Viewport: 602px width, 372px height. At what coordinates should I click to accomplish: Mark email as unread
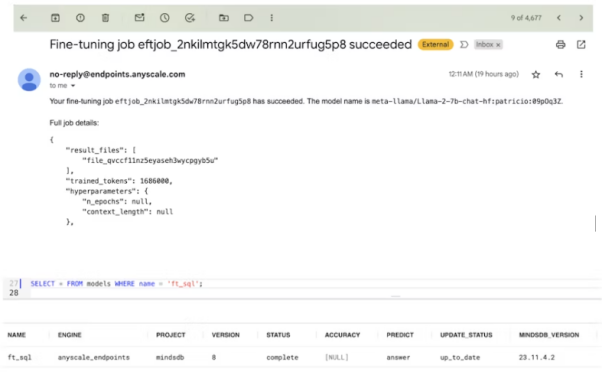pyautogui.click(x=139, y=18)
